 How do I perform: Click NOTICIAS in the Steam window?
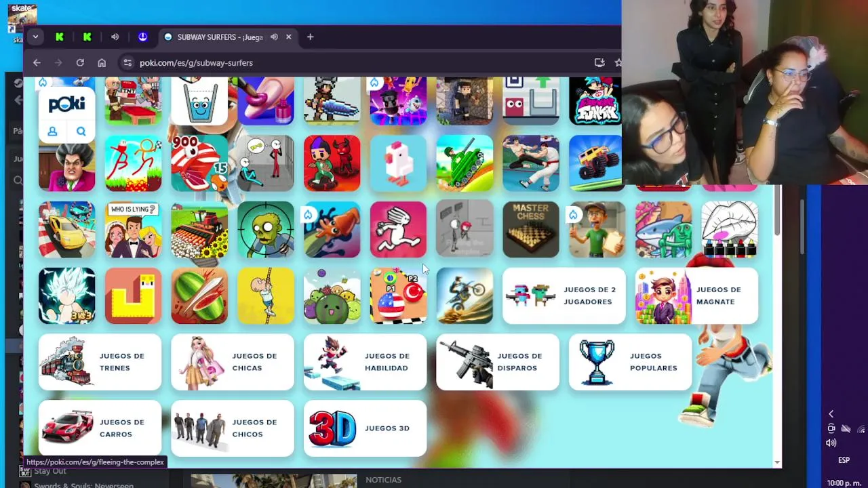pyautogui.click(x=383, y=480)
